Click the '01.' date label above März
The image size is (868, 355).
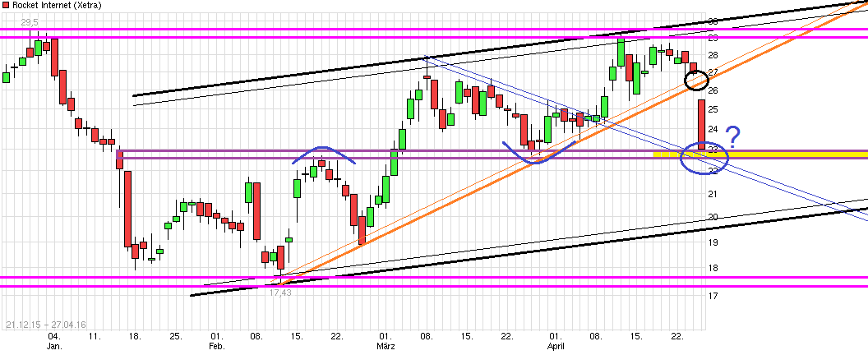click(x=386, y=337)
